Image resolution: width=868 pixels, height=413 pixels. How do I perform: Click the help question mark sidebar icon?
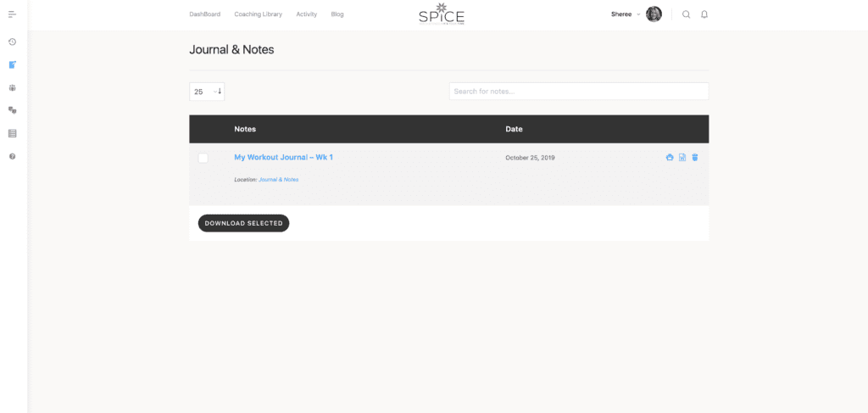[12, 156]
